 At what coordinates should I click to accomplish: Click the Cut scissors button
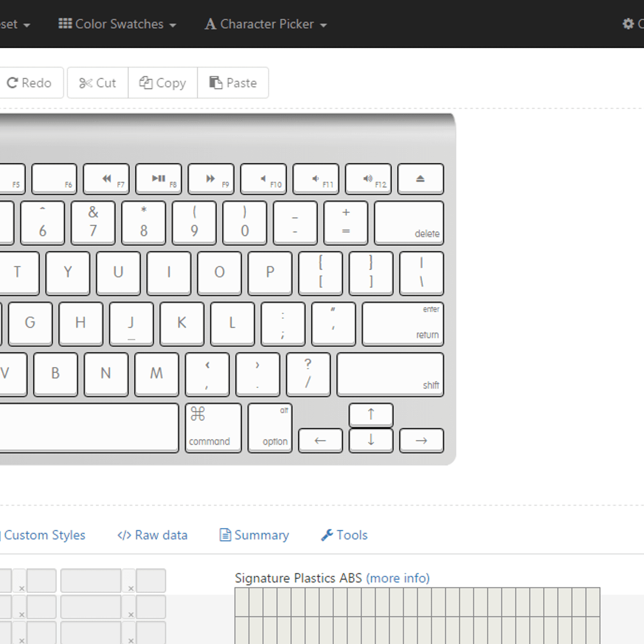pyautogui.click(x=98, y=83)
